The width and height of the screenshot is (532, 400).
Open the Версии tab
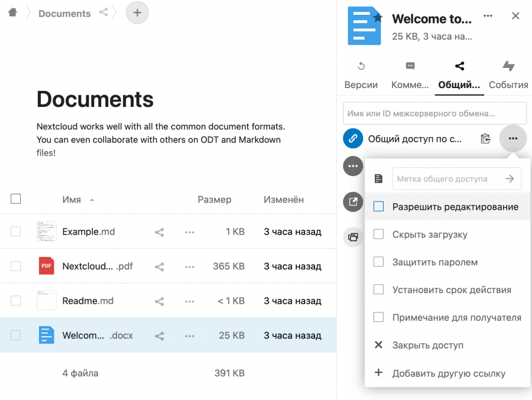(361, 75)
